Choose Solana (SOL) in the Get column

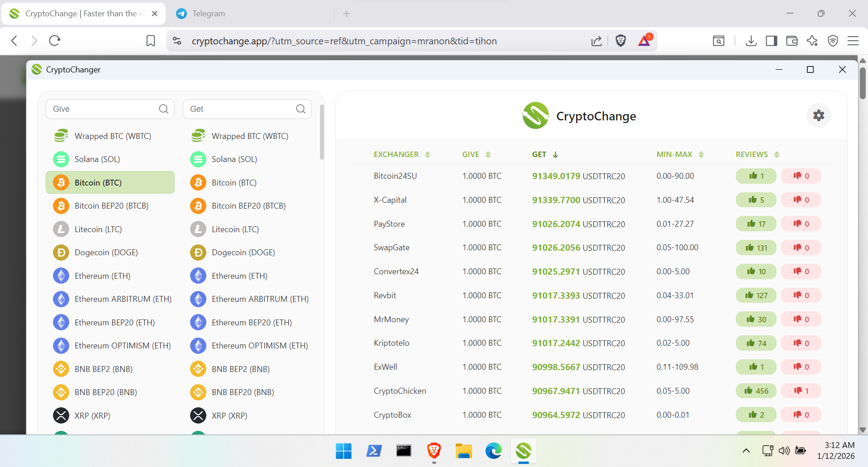pyautogui.click(x=247, y=159)
